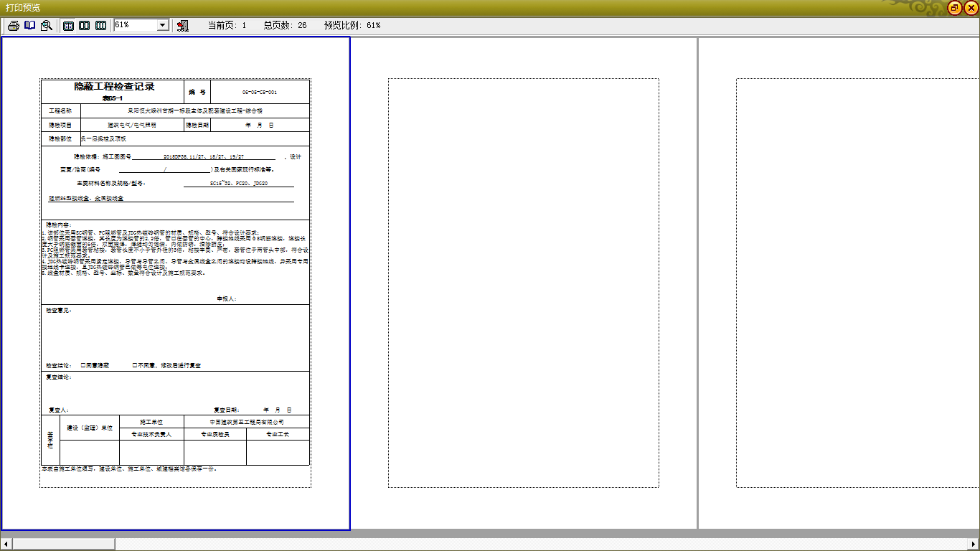This screenshot has width=980, height=551.
Task: Click inside the 61% zoom percentage field
Action: point(134,25)
